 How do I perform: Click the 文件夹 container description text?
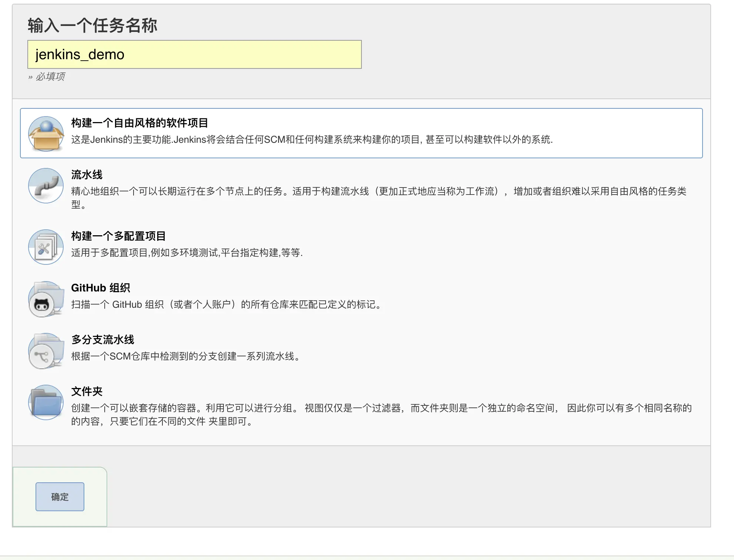click(x=381, y=408)
